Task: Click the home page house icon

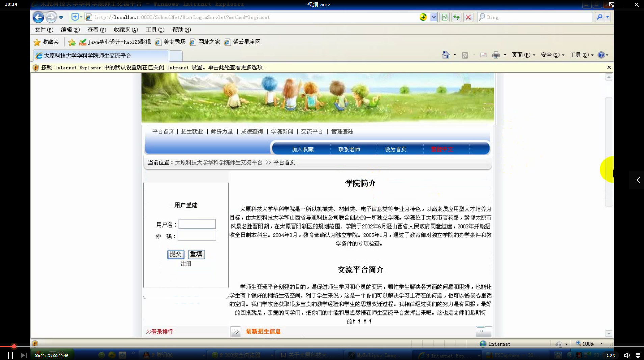Action: pyautogui.click(x=446, y=55)
